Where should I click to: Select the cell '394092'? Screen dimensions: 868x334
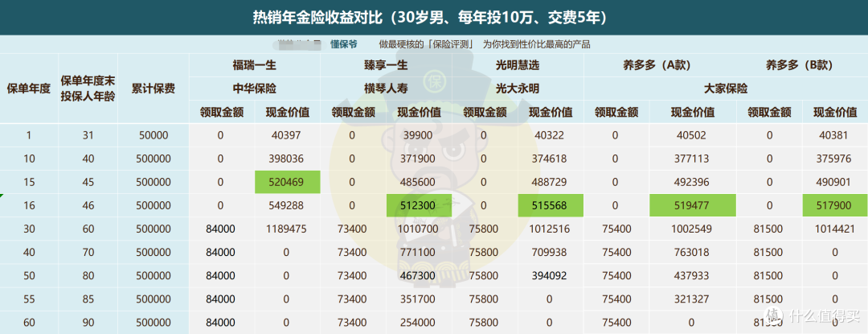click(551, 275)
